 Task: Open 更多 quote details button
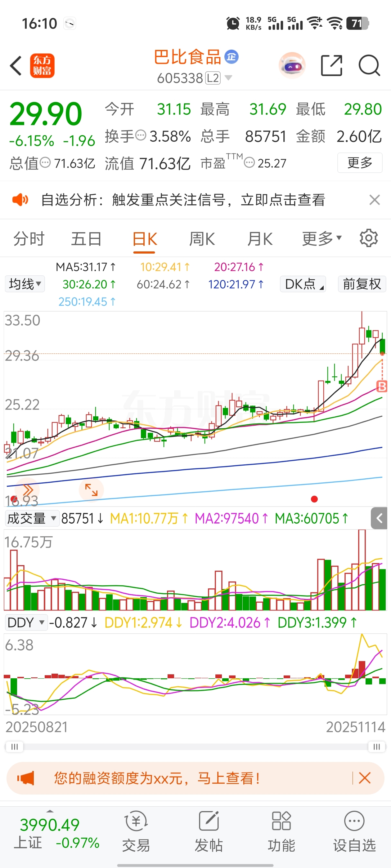(x=360, y=163)
